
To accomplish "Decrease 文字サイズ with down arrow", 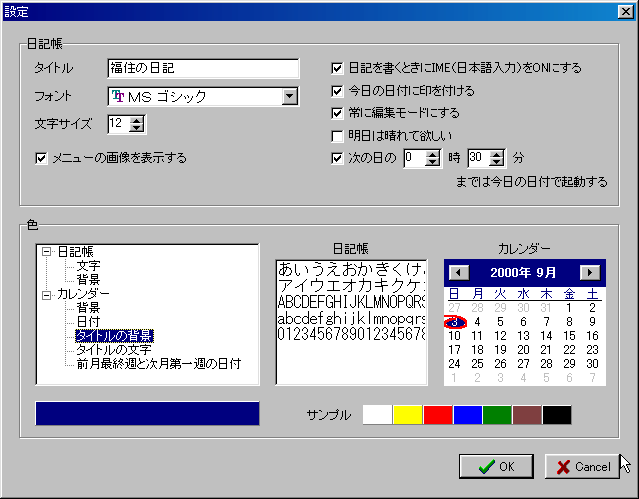I will [137, 128].
